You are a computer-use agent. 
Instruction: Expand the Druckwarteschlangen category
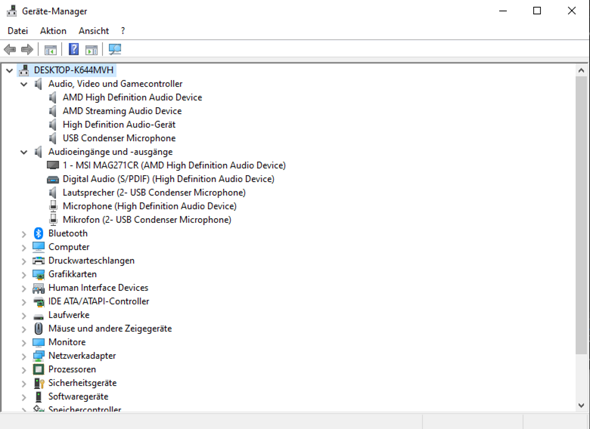[24, 261]
